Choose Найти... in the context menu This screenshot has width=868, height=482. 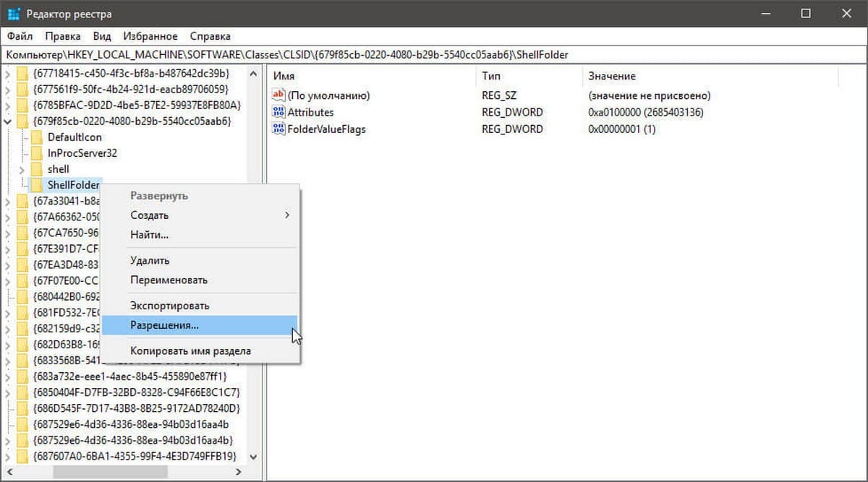point(200,235)
